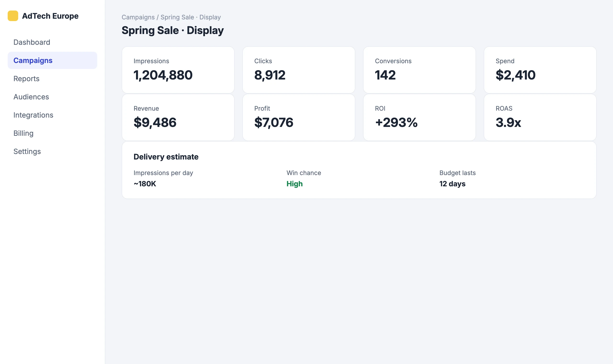Click the Profit value $7,076
Viewport: 613px width, 364px height.
274,122
